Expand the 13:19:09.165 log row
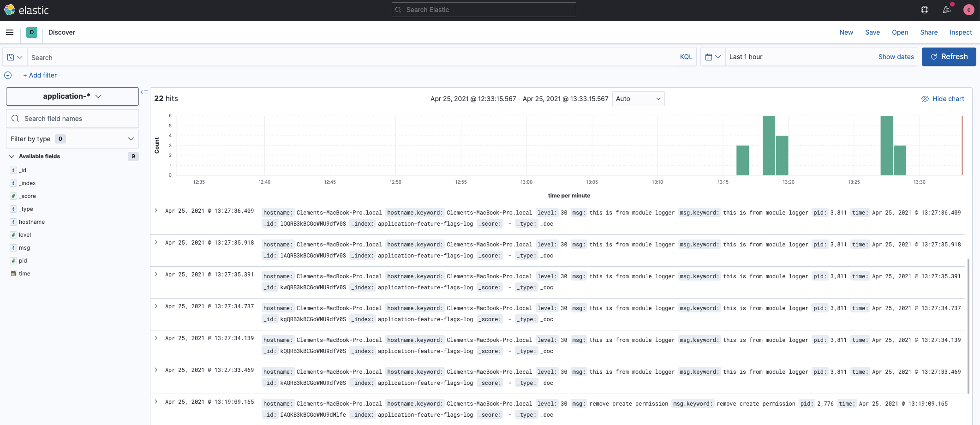 point(156,401)
